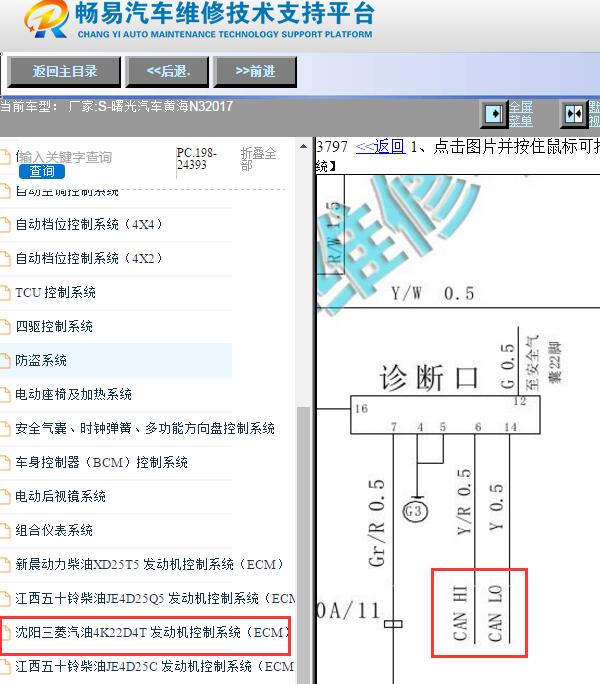Open the TCU 控制系统 entry

(55, 293)
